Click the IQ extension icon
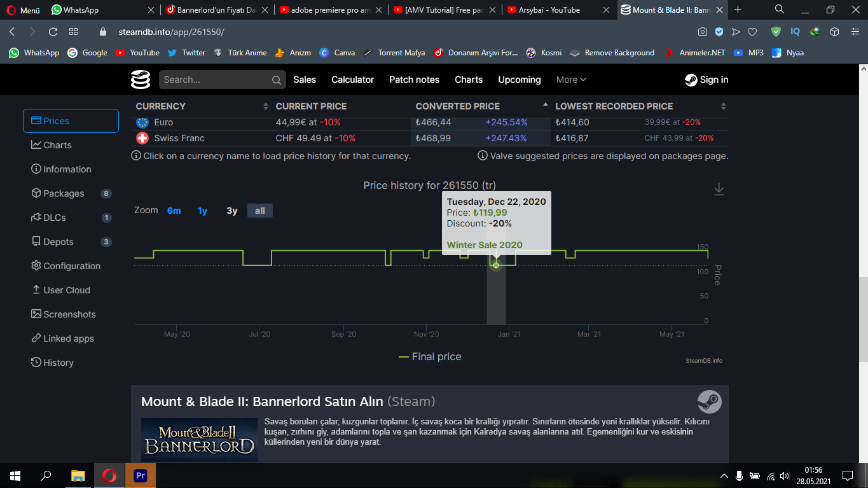This screenshot has width=868, height=488. point(795,32)
